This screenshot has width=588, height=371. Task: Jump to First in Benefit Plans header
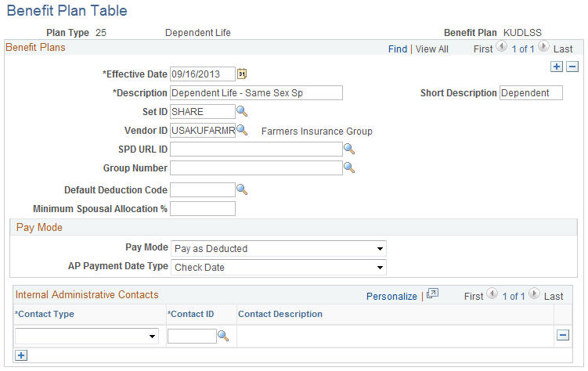point(483,49)
